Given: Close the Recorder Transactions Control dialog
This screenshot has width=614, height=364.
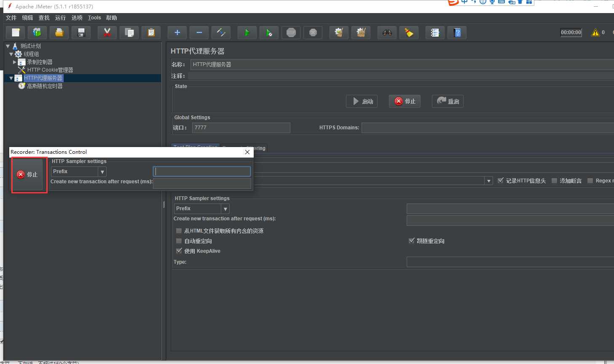Looking at the screenshot, I should coord(247,152).
